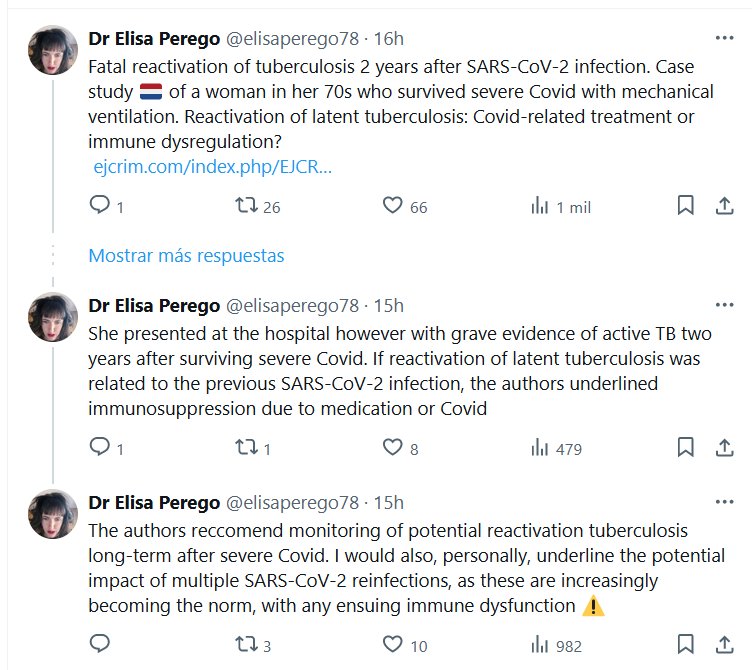Viewport: 752px width, 670px height.
Task: Open the ejcrim.com article link
Action: coord(212,167)
